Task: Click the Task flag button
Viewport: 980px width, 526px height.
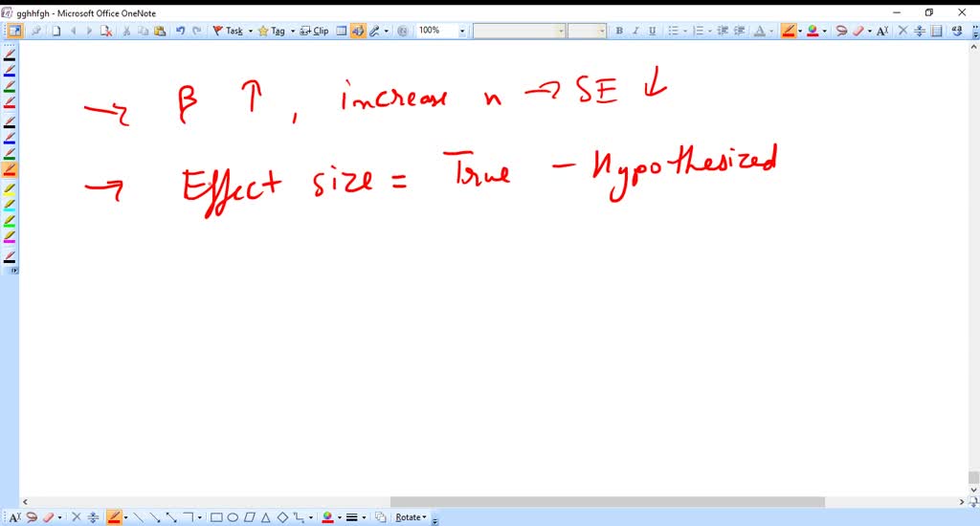Action: (228, 31)
